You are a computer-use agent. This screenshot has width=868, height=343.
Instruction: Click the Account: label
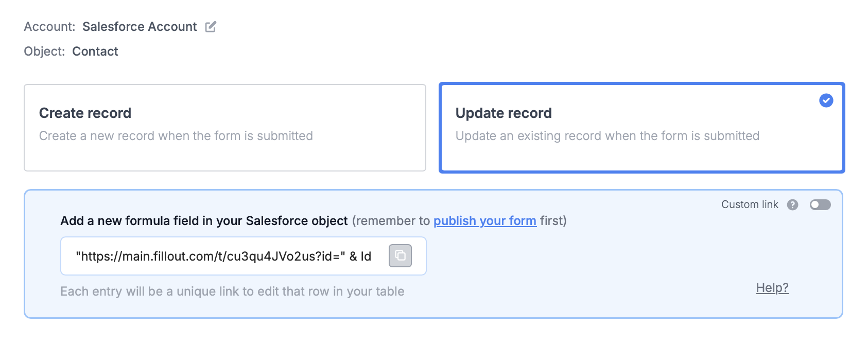click(49, 27)
